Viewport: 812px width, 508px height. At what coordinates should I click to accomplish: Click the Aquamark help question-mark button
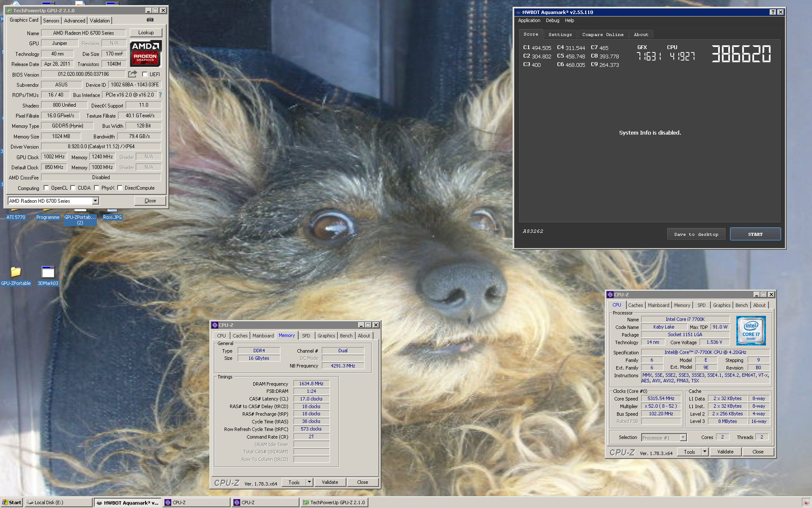click(x=773, y=12)
